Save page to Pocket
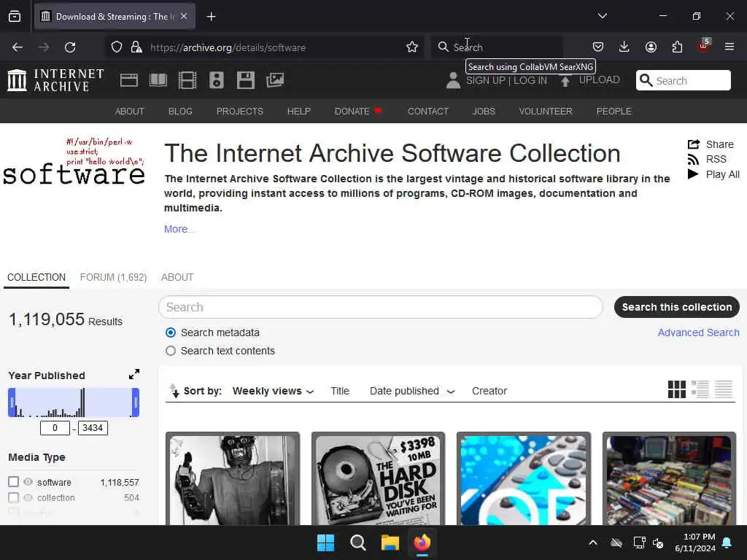The image size is (747, 560). coord(598,47)
